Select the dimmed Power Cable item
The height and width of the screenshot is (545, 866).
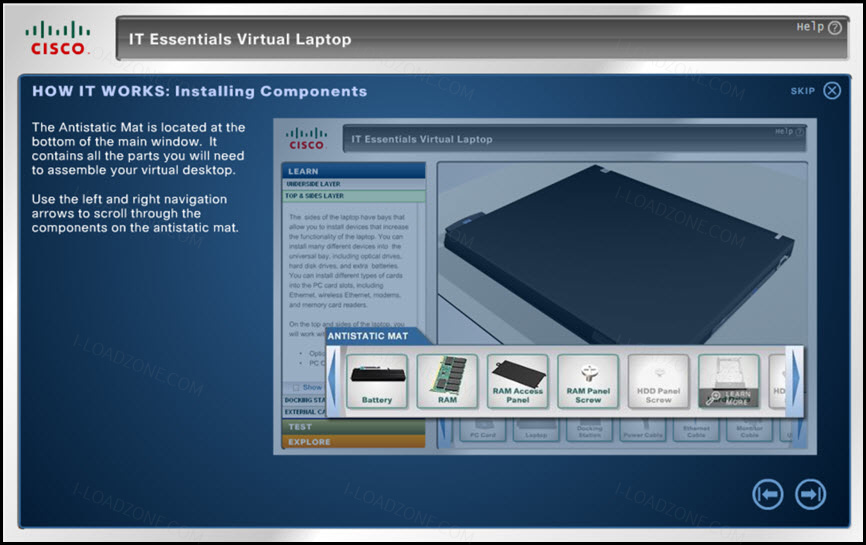(643, 430)
